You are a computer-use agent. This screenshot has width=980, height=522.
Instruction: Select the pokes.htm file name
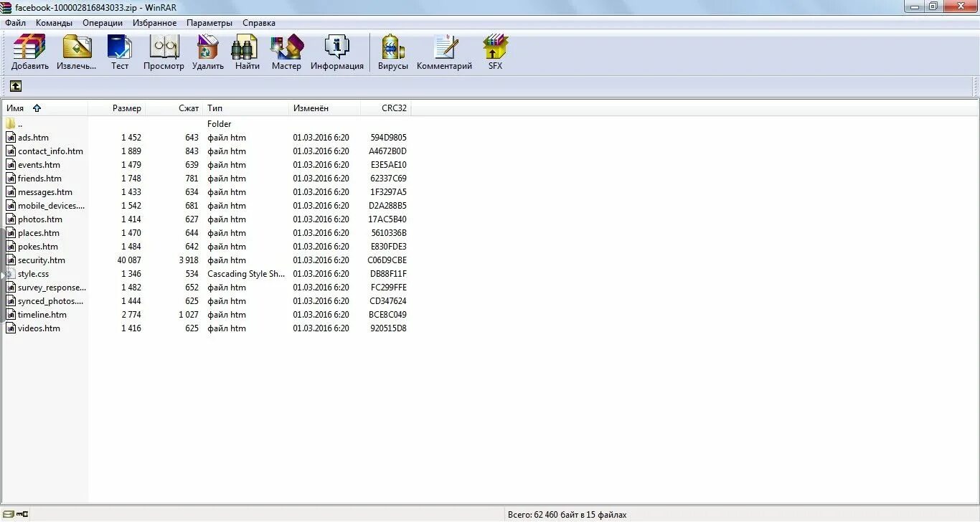38,247
